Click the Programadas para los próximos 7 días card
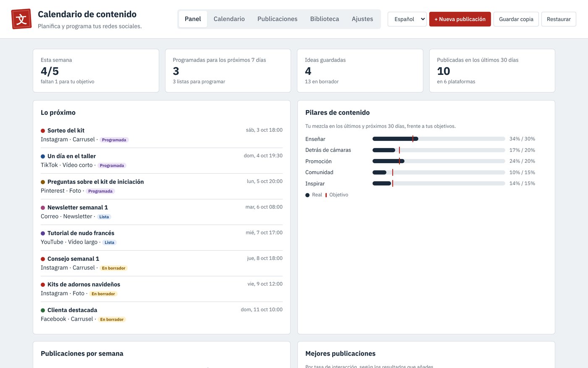This screenshot has width=588, height=368. pyautogui.click(x=228, y=71)
